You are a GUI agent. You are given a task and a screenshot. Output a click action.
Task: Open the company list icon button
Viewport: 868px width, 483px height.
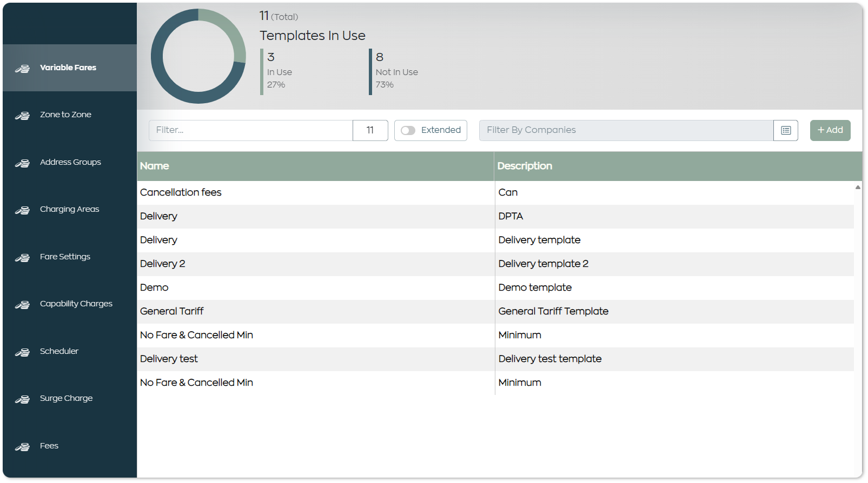pos(786,130)
